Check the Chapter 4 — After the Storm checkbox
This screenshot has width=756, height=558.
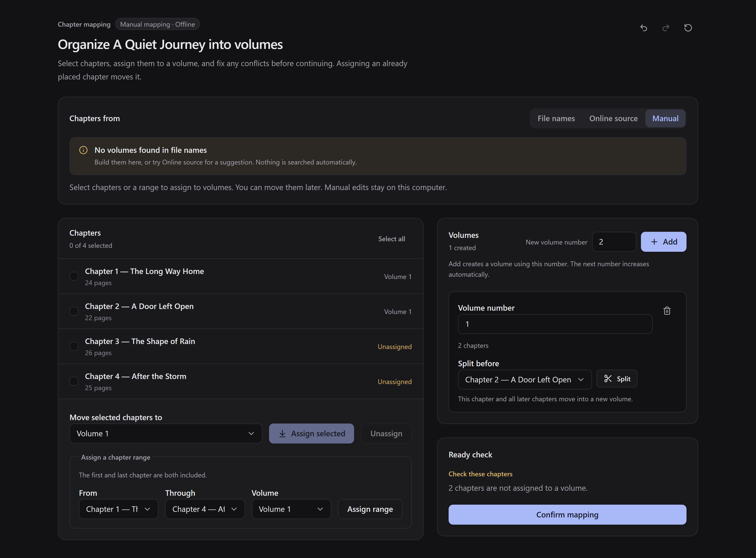[74, 381]
